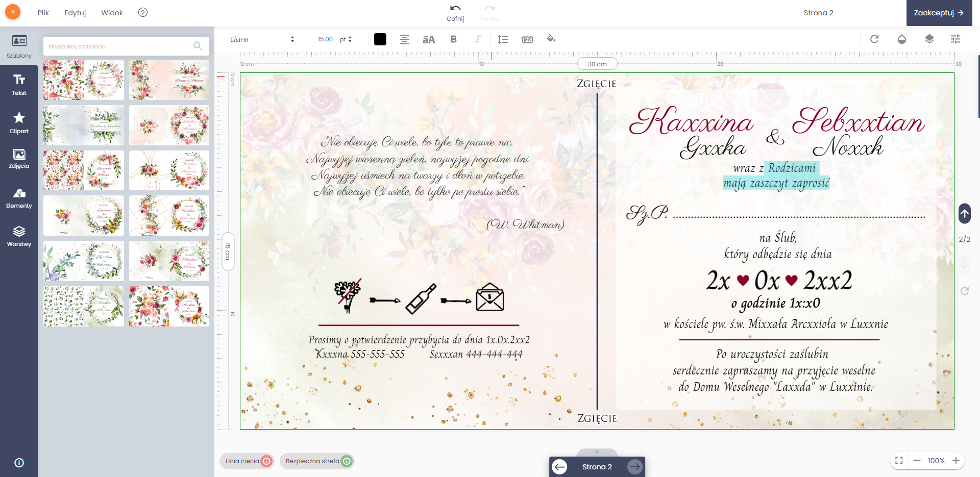Image resolution: width=980 pixels, height=477 pixels.
Task: Open the help question mark icon
Action: (143, 12)
